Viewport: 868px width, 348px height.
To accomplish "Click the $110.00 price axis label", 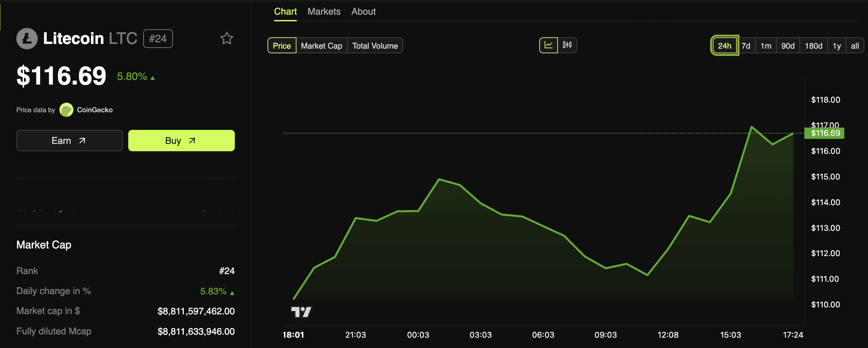I will (826, 305).
